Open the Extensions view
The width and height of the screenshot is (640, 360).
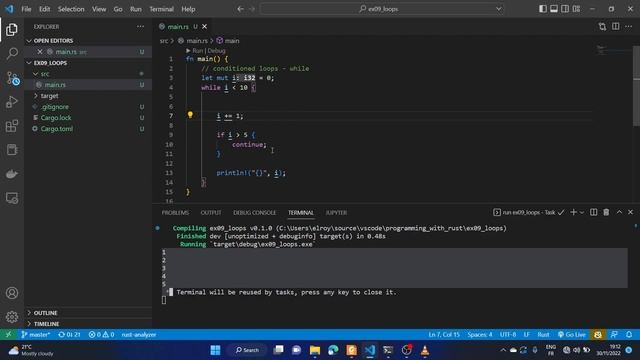(x=12, y=126)
